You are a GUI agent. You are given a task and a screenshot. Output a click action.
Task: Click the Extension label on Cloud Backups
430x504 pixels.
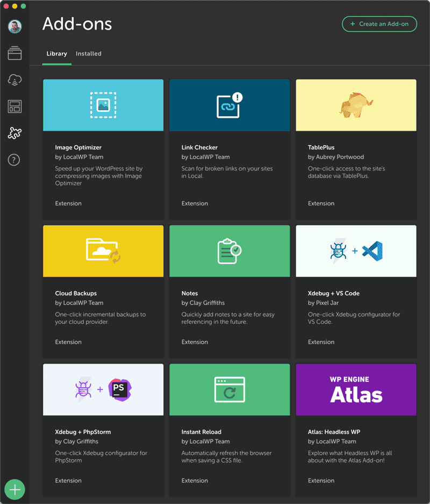68,342
